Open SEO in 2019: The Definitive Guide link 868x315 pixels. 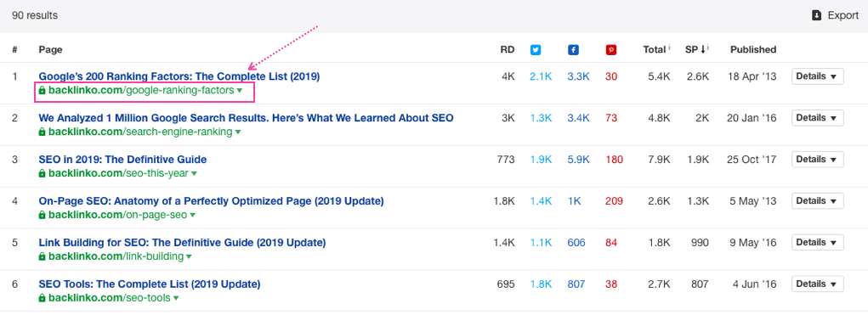[x=122, y=159]
